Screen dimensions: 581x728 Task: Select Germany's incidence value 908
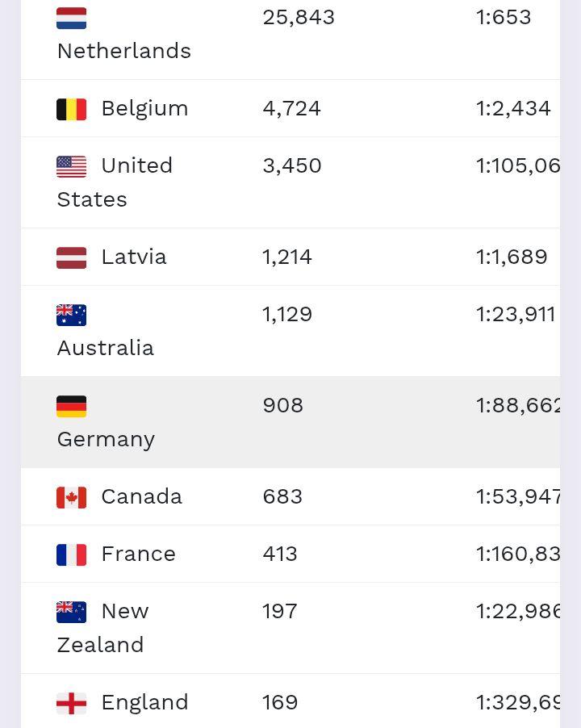pos(283,405)
